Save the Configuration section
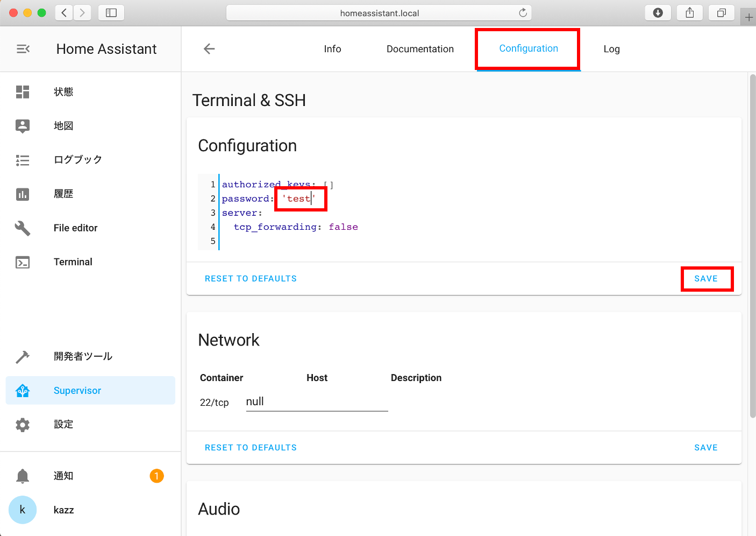Image resolution: width=756 pixels, height=536 pixels. pyautogui.click(x=706, y=279)
